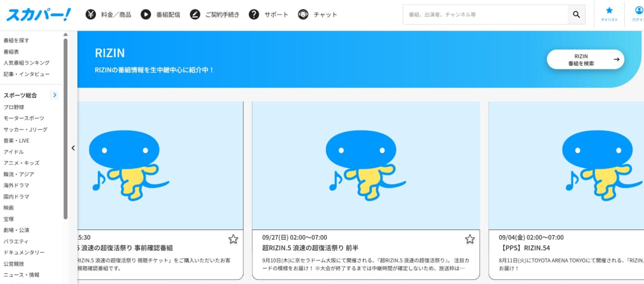Collapse sidebar with left chevron arrow
The height and width of the screenshot is (284, 644).
pos(73,148)
